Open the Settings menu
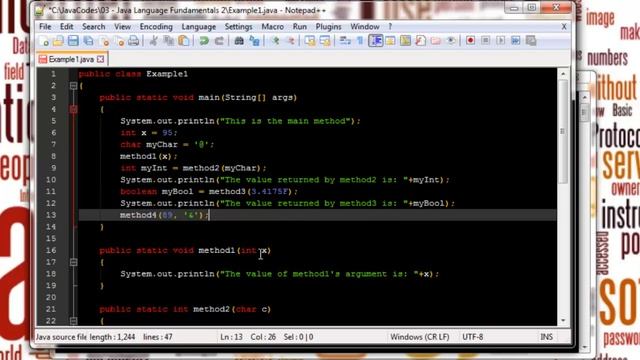Screen dimensions: 640x360 pyautogui.click(x=238, y=27)
